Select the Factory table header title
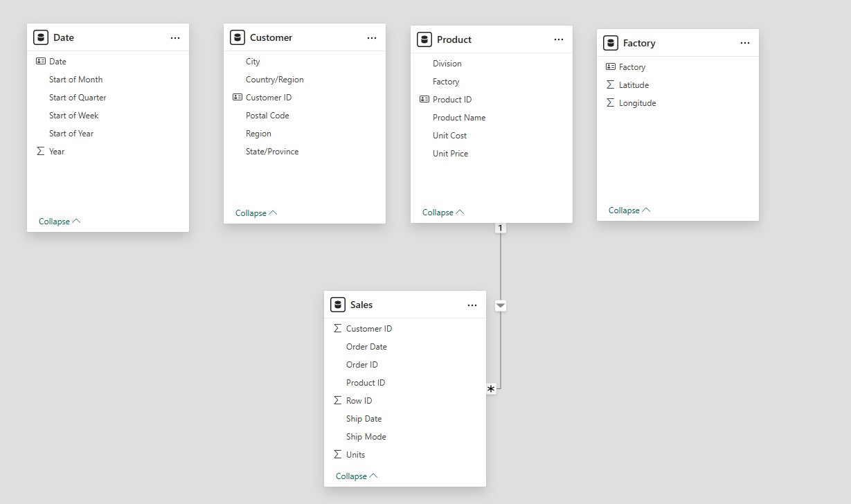The height and width of the screenshot is (504, 851). point(639,43)
